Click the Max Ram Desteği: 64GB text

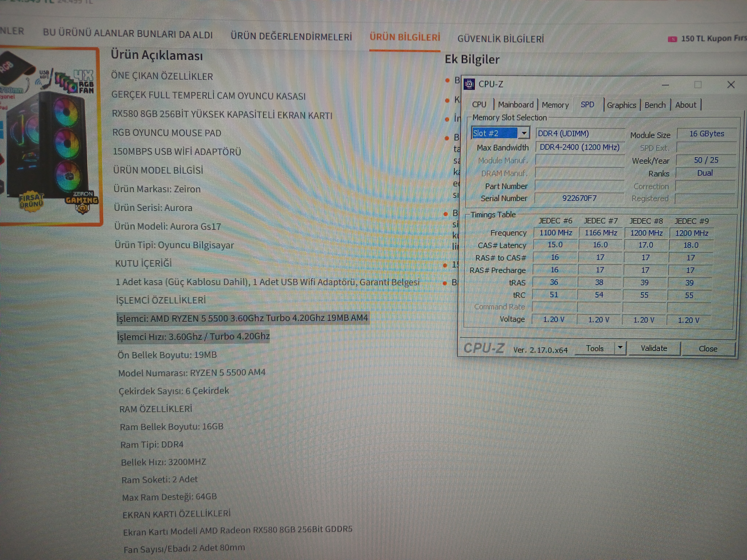pyautogui.click(x=170, y=497)
